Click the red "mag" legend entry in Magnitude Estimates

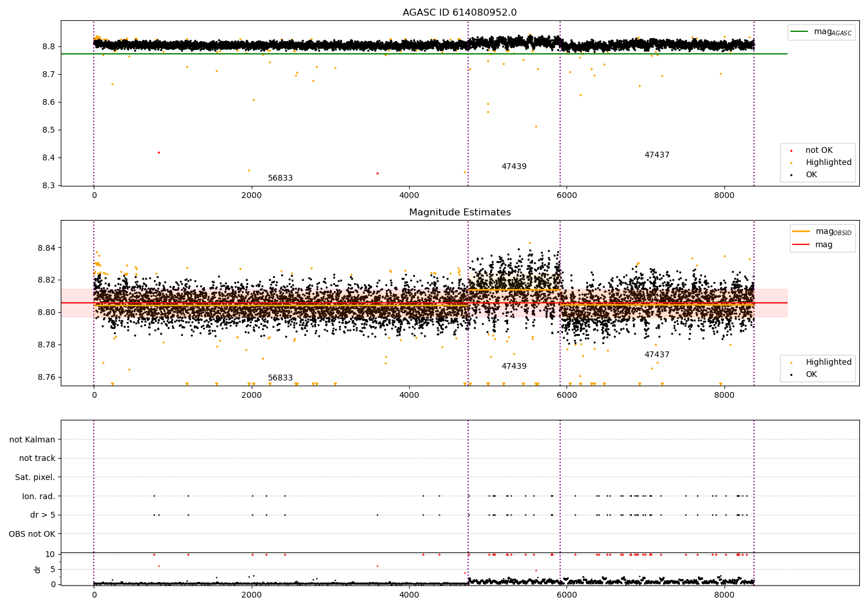(812, 245)
